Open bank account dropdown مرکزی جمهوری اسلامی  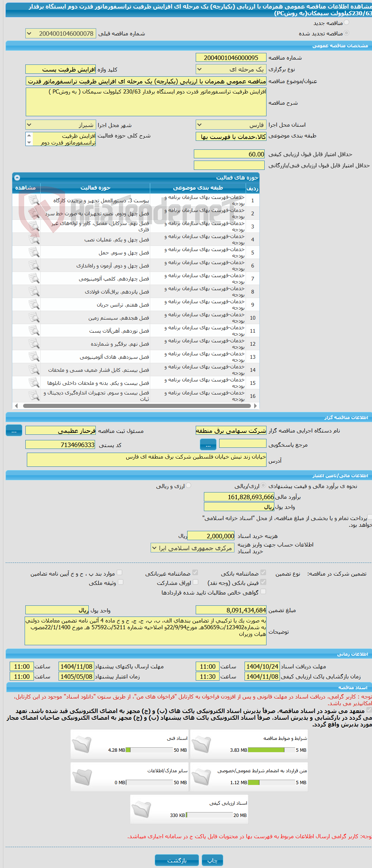[192, 548]
